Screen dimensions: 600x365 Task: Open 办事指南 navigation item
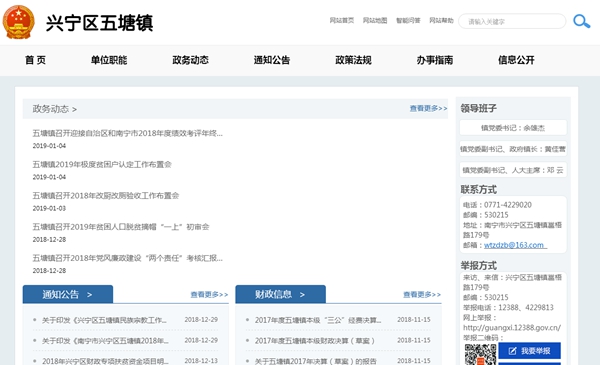tap(435, 60)
